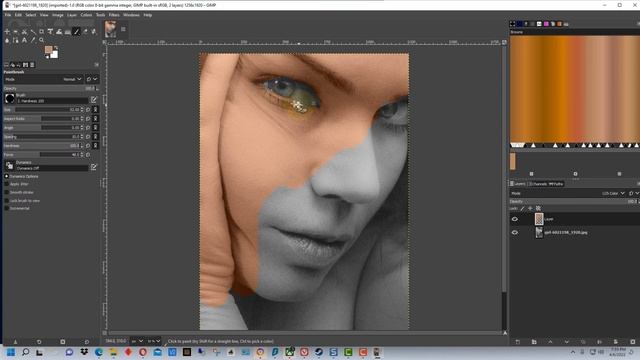Toggle lock pixels for the layer

(x=522, y=208)
